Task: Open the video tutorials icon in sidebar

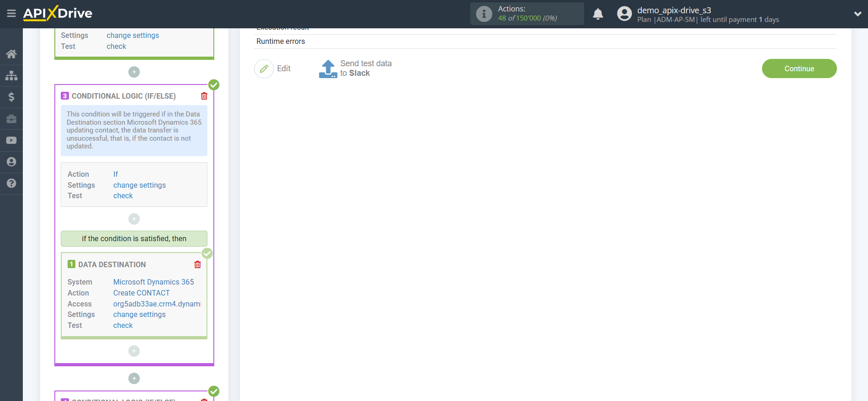Action: click(x=11, y=140)
